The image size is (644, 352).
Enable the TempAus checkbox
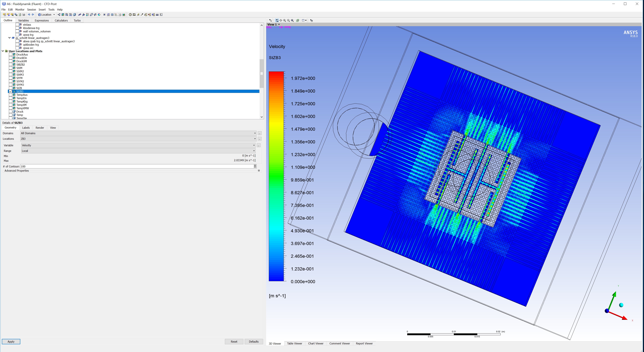pos(11,95)
